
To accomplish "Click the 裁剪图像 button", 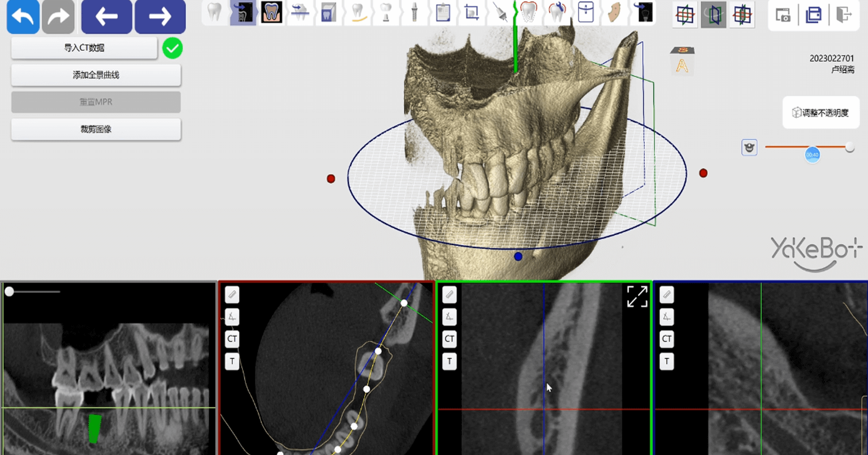I will click(x=96, y=129).
